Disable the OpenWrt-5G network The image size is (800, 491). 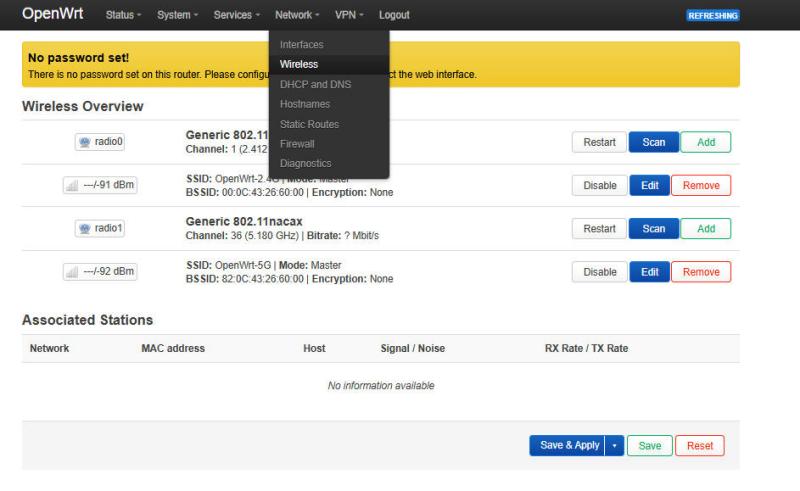click(x=599, y=272)
